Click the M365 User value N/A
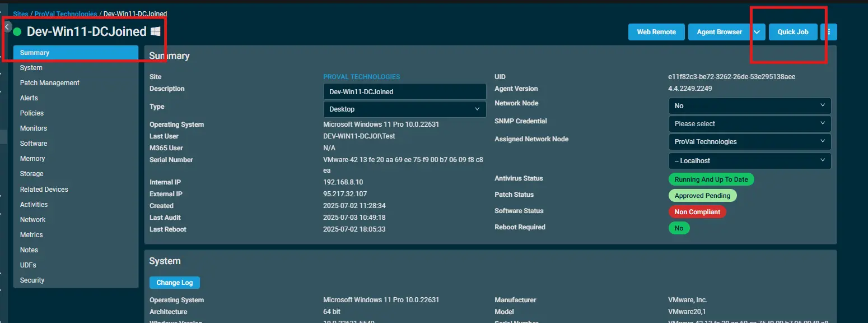 (x=329, y=148)
